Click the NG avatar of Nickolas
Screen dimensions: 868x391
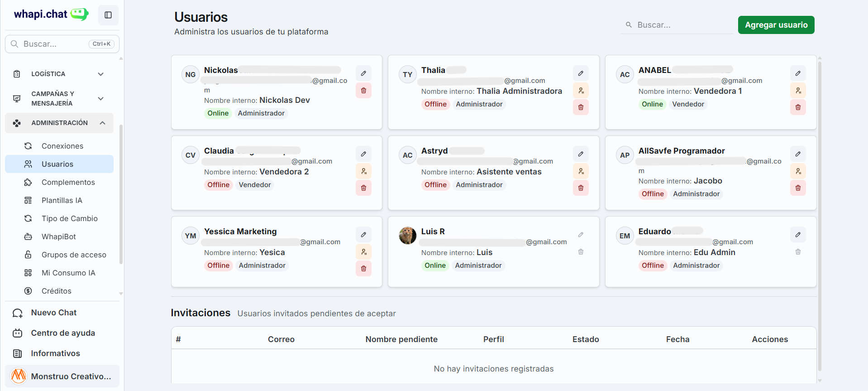coord(191,74)
